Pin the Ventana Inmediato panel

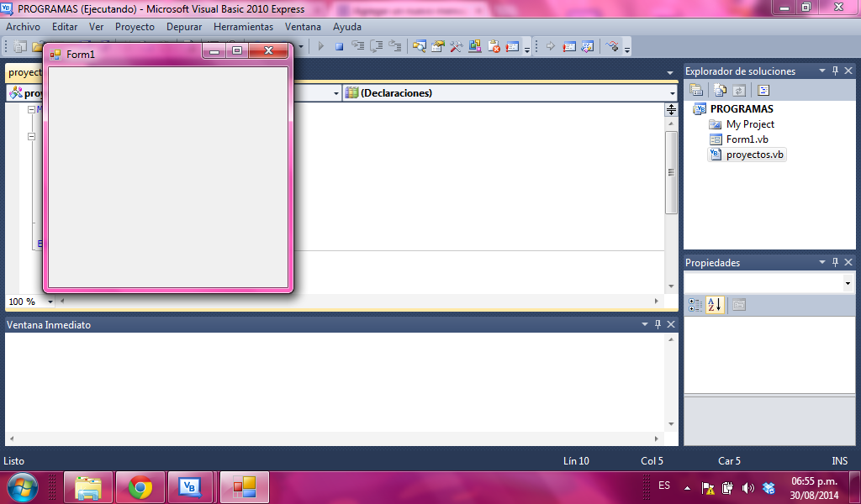click(x=658, y=324)
